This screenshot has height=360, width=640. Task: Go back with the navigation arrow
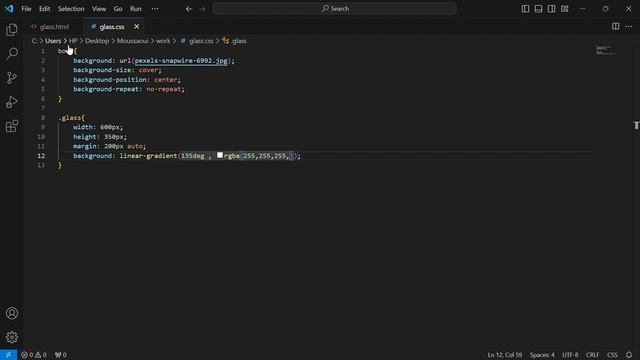point(189,9)
